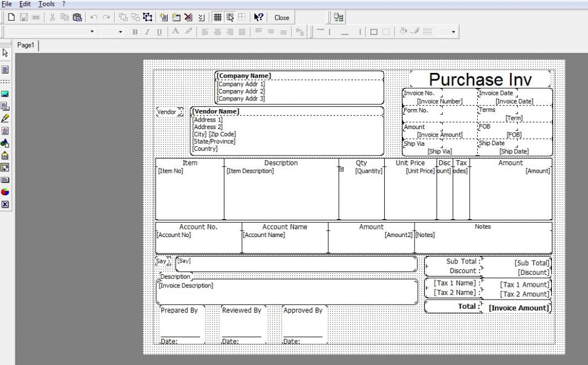Click the Add page icon
This screenshot has width=588, height=365.
[x=164, y=17]
